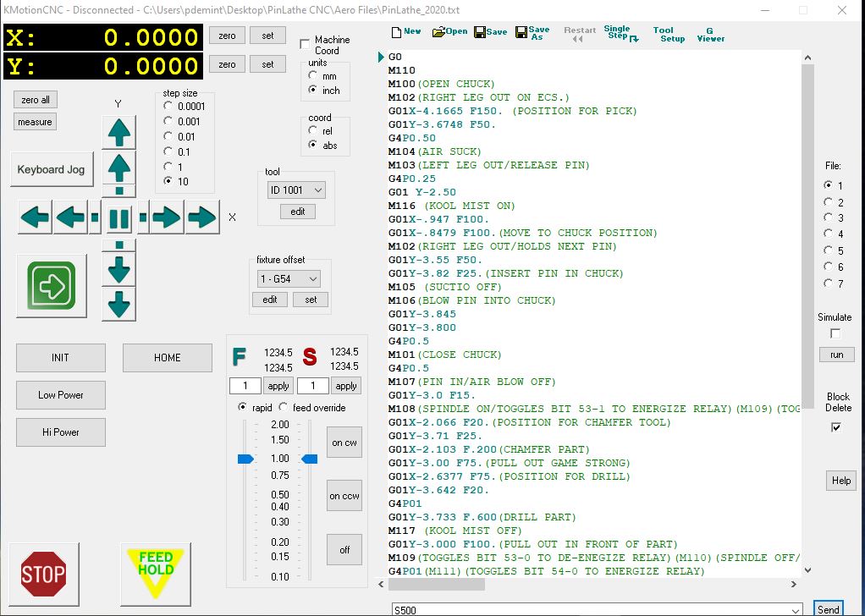Expand the fixture offset G54 dropdown

click(x=289, y=278)
